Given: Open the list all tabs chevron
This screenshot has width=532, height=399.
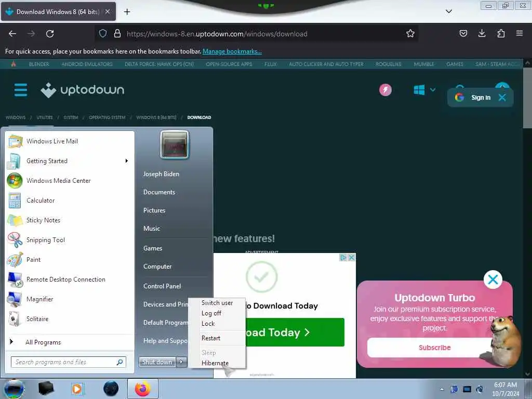Looking at the screenshot, I should (x=448, y=11).
